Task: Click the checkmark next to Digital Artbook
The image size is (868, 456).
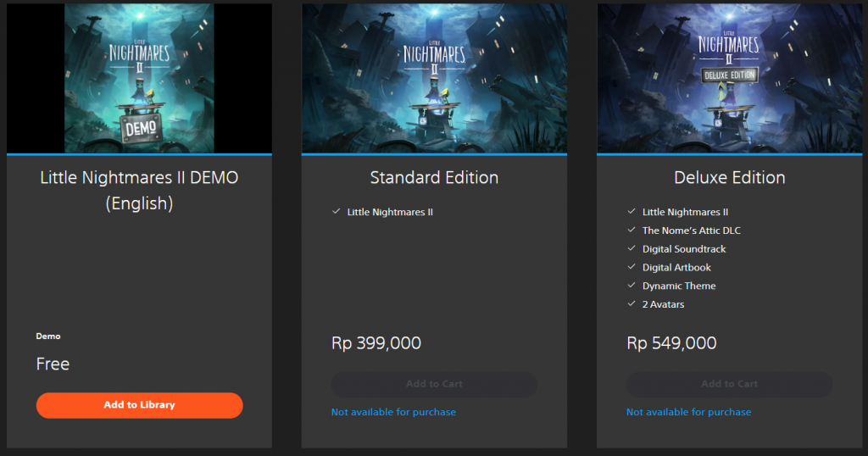Action: 632,268
